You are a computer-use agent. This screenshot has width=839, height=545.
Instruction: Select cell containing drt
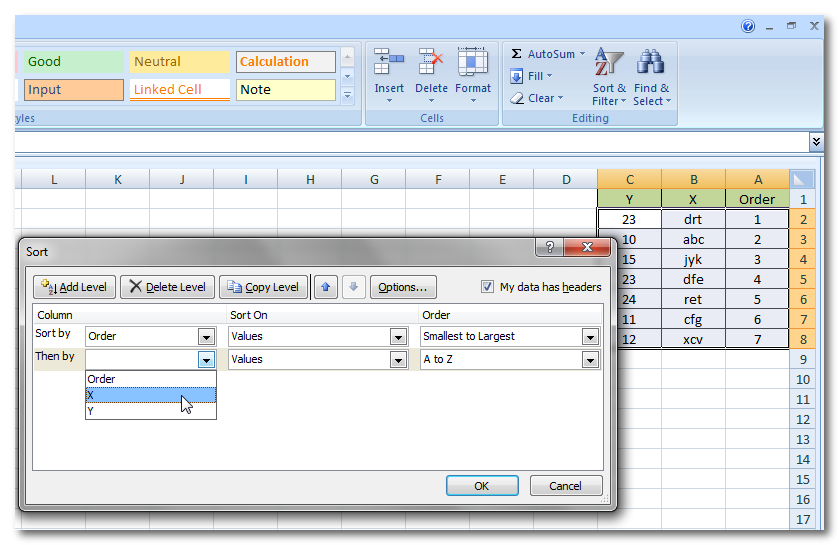pyautogui.click(x=693, y=219)
